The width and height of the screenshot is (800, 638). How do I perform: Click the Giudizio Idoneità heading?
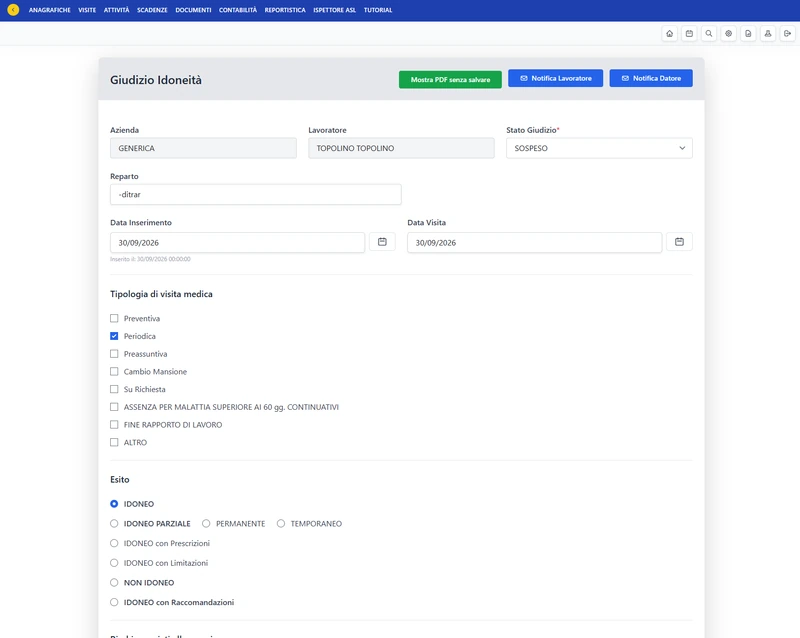[x=156, y=80]
